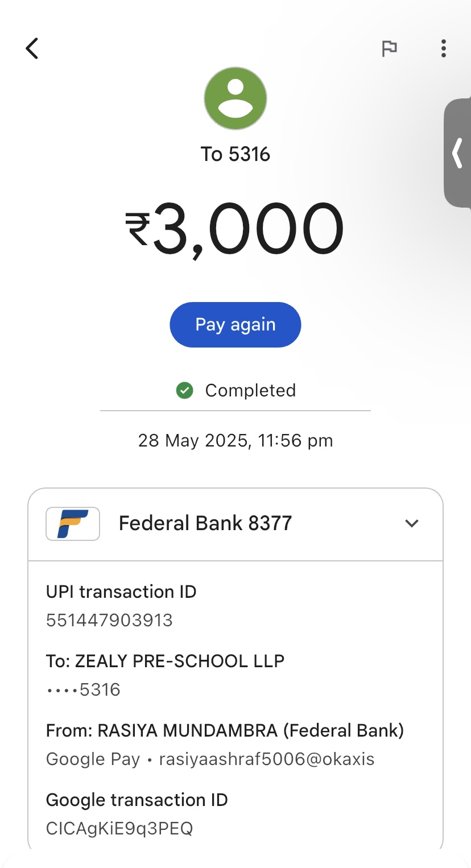Tap the ZEALY PRE-SCHOOL LLP recipient line
Viewport: 471px width, 868px height.
click(x=165, y=661)
